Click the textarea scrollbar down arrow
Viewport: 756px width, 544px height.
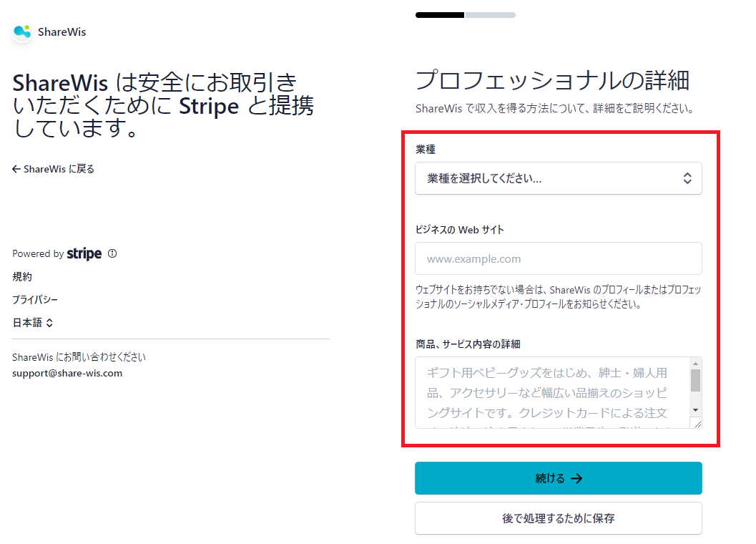click(x=695, y=410)
